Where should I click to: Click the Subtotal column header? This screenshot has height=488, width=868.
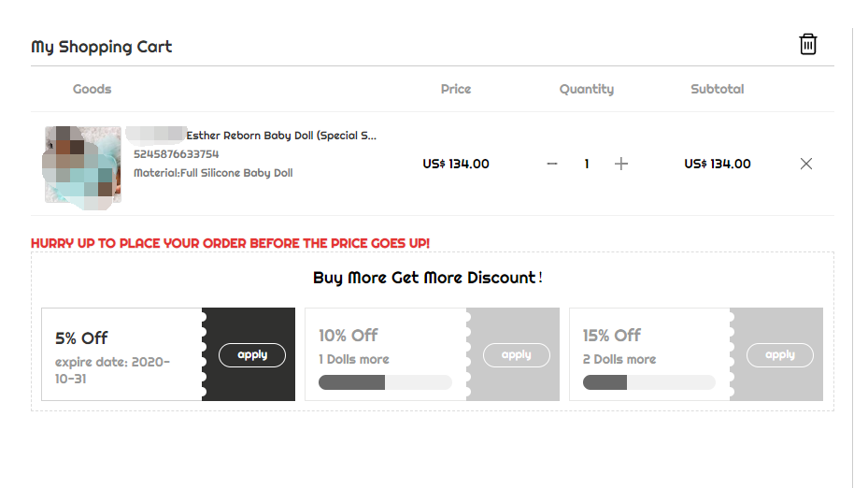point(717,89)
